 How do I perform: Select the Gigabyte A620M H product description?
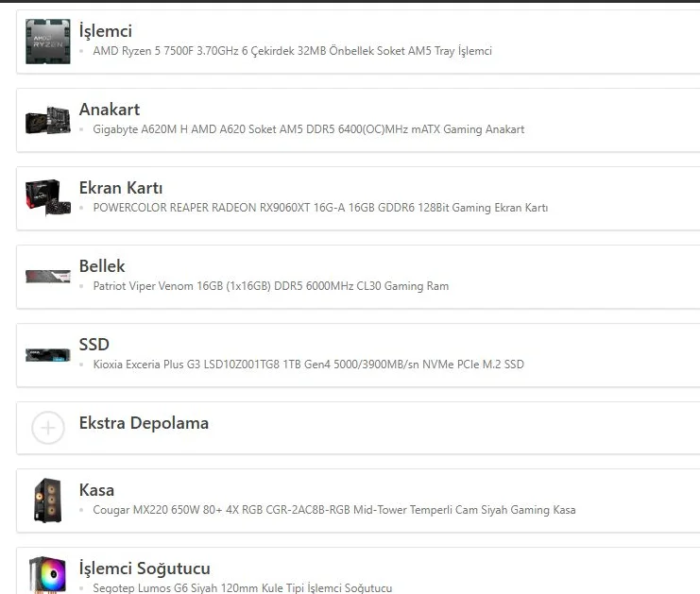click(308, 129)
